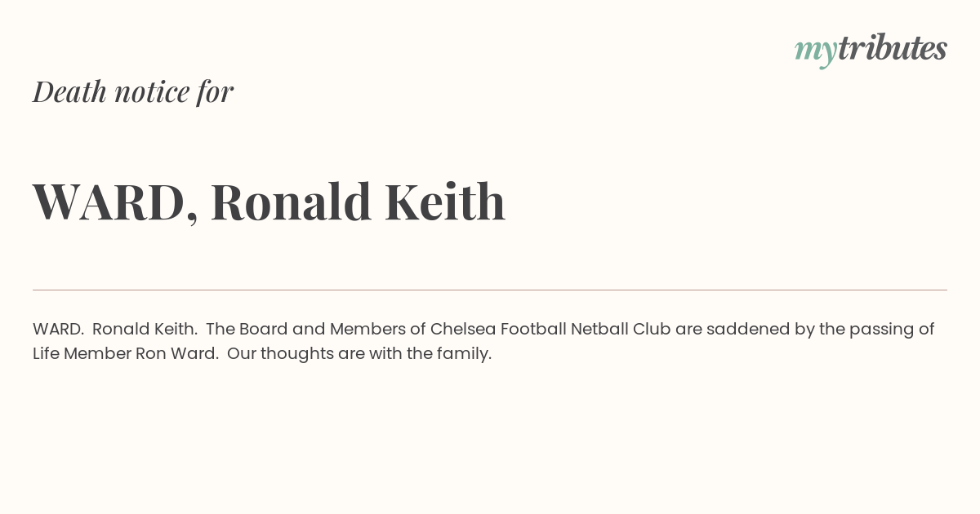Select the word "Death" in the subtitle
This screenshot has height=514, width=980.
click(69, 91)
